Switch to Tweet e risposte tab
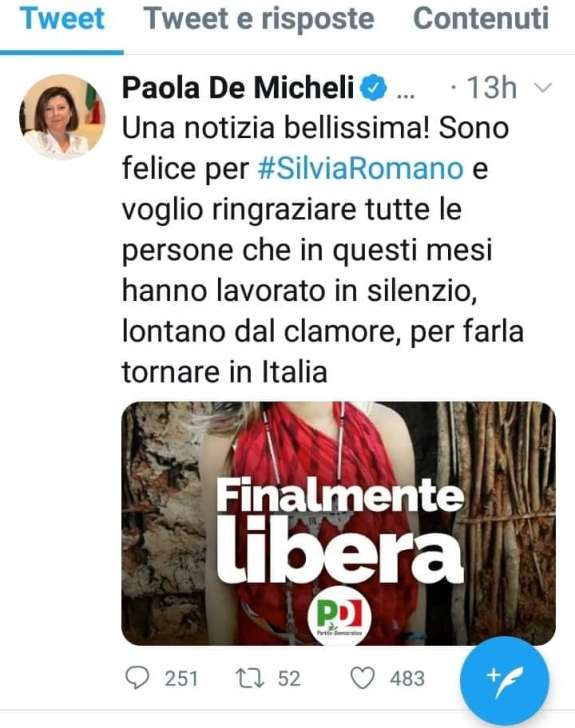 pyautogui.click(x=259, y=19)
